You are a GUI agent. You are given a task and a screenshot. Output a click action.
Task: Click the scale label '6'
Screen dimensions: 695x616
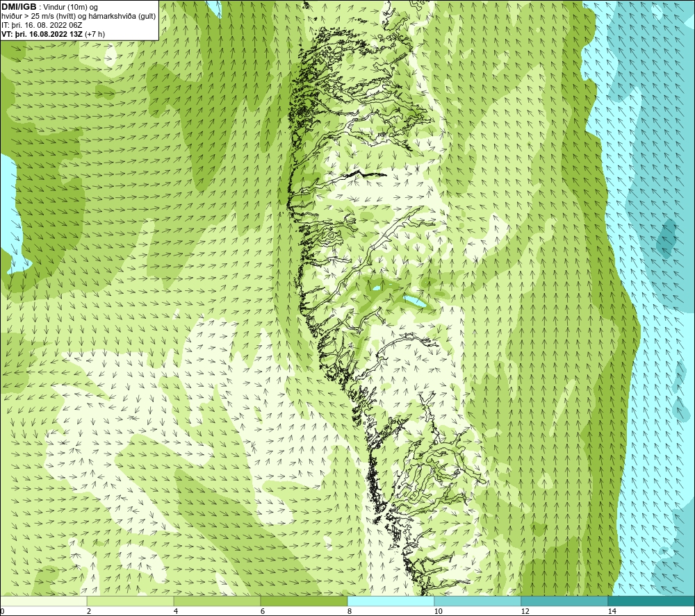tap(263, 612)
